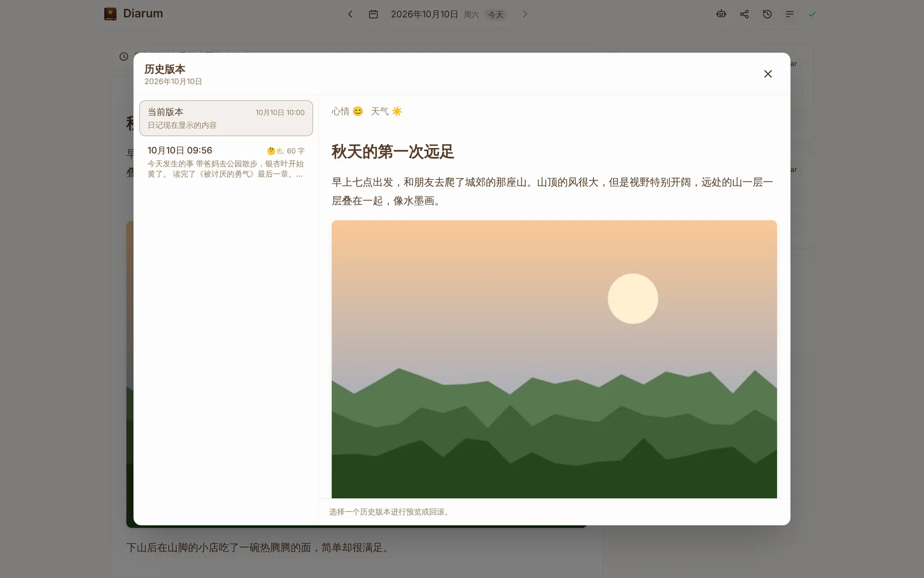924x578 pixels.
Task: Open the outline lines icon
Action: [790, 14]
